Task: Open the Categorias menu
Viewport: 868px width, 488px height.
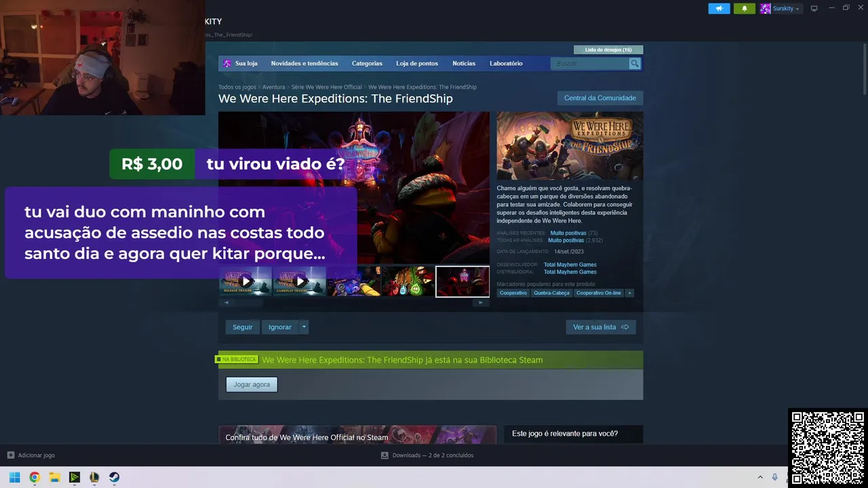Action: (x=367, y=63)
